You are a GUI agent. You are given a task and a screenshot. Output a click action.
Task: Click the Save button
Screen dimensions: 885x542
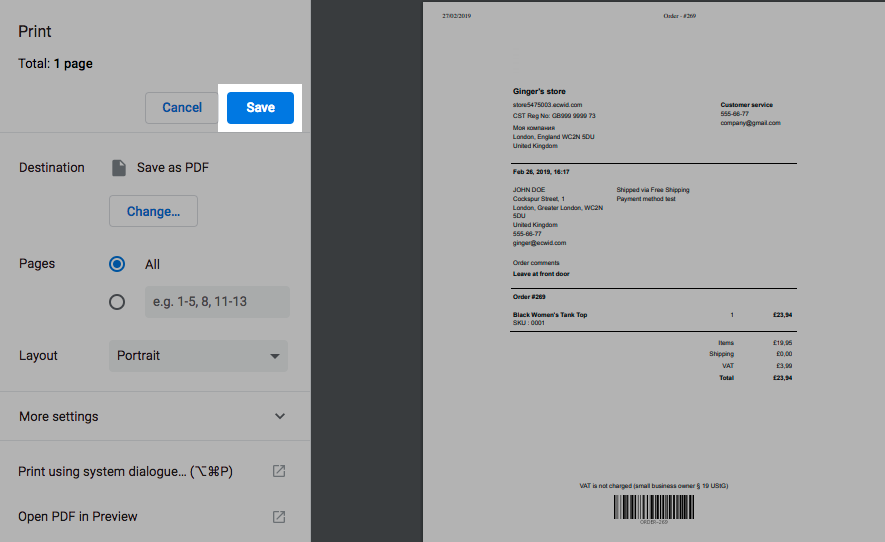260,107
